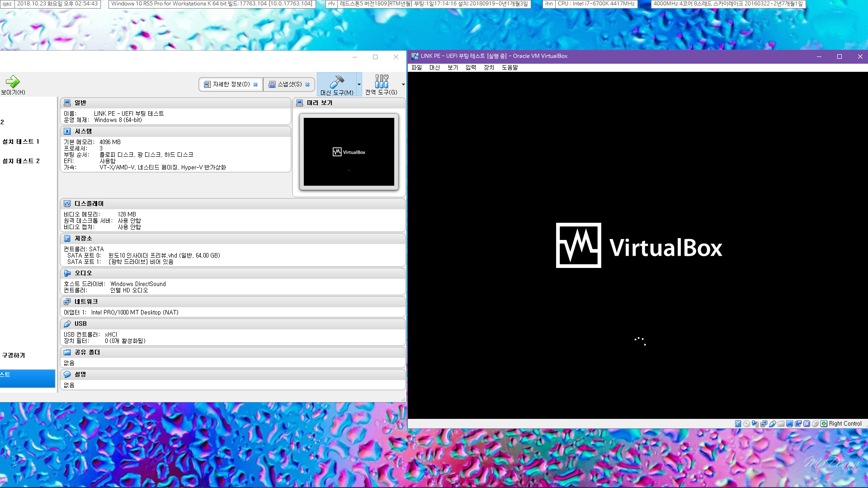Expand the Machine Tools dropdown arrow

coord(359,84)
